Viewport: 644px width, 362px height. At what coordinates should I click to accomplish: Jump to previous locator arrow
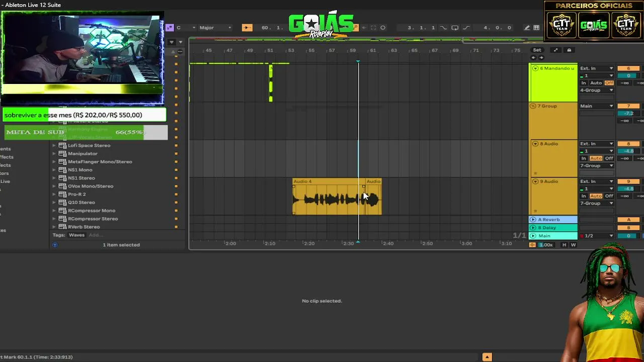[533, 57]
